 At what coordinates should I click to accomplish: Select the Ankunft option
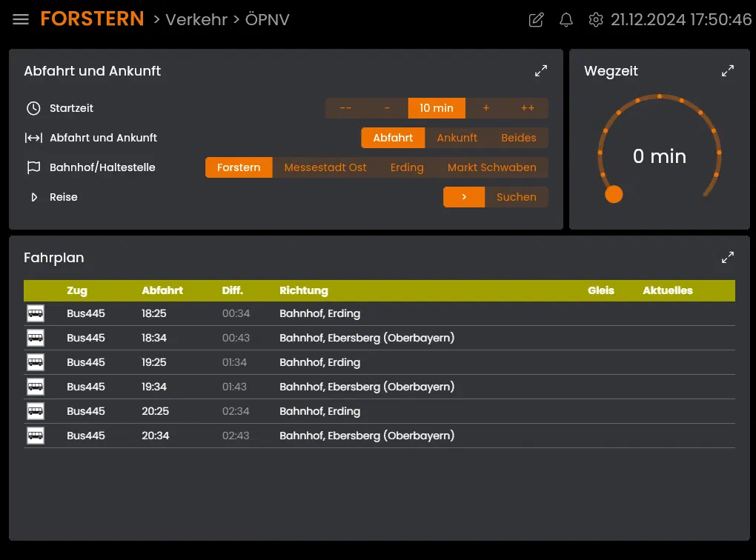pos(457,138)
